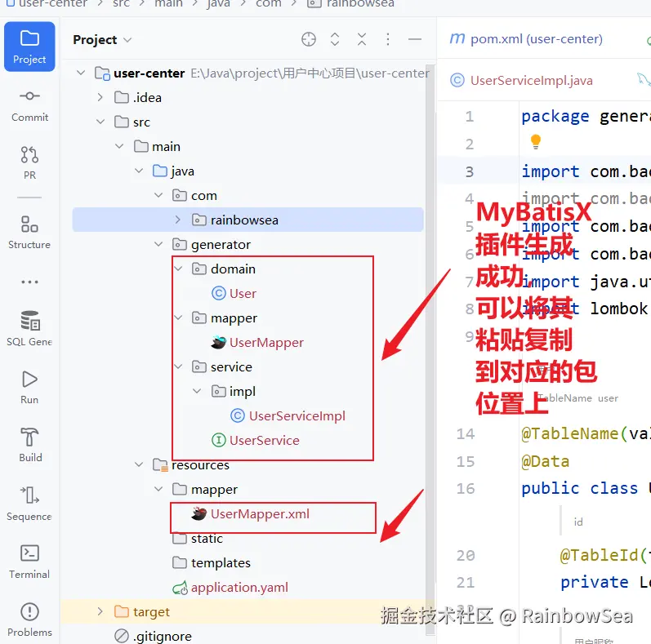Click the intention lightbulb on line 2
Screen dimensions: 651x644
[536, 141]
